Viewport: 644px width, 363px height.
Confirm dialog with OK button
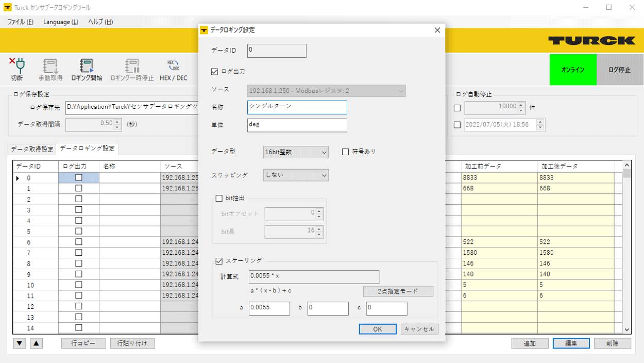pos(378,329)
